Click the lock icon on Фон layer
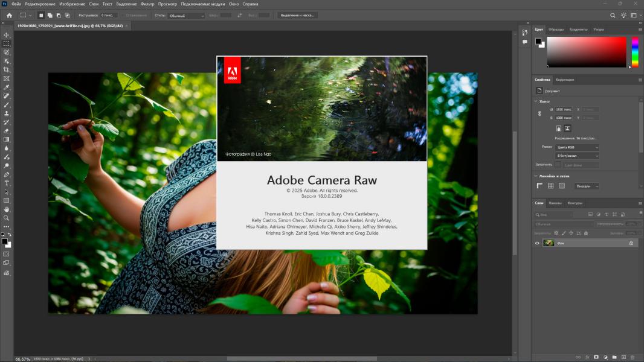 (631, 243)
